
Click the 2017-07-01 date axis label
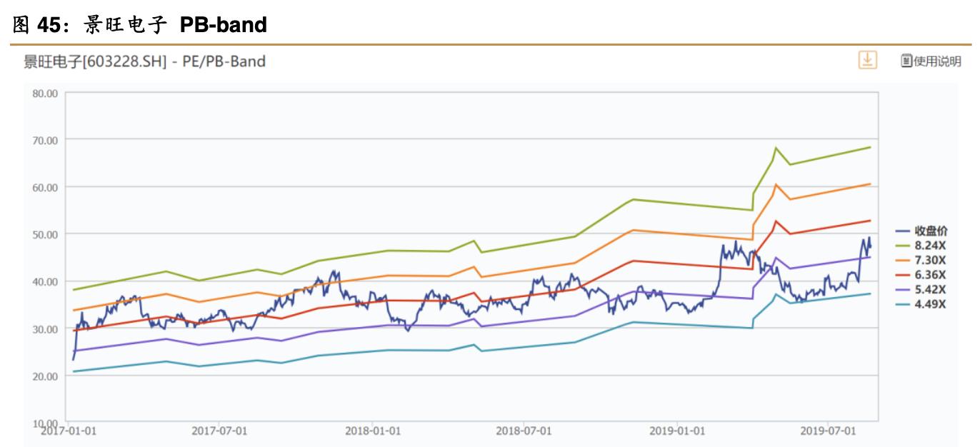point(219,431)
